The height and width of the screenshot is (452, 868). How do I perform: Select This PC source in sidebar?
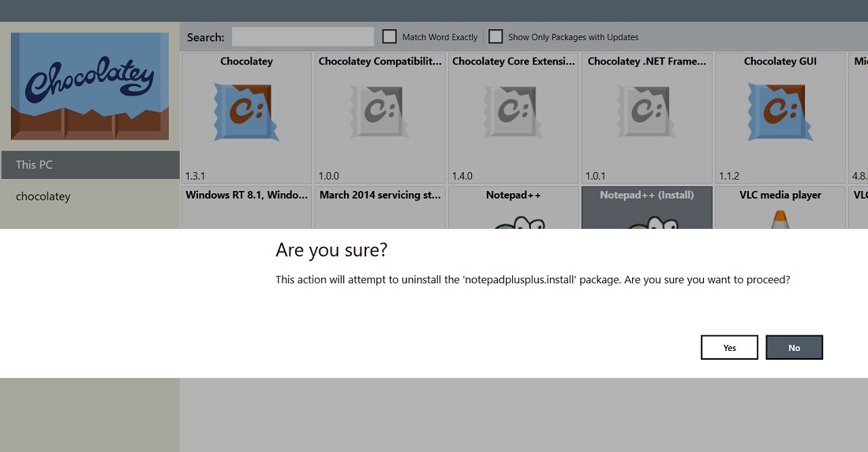[x=90, y=165]
